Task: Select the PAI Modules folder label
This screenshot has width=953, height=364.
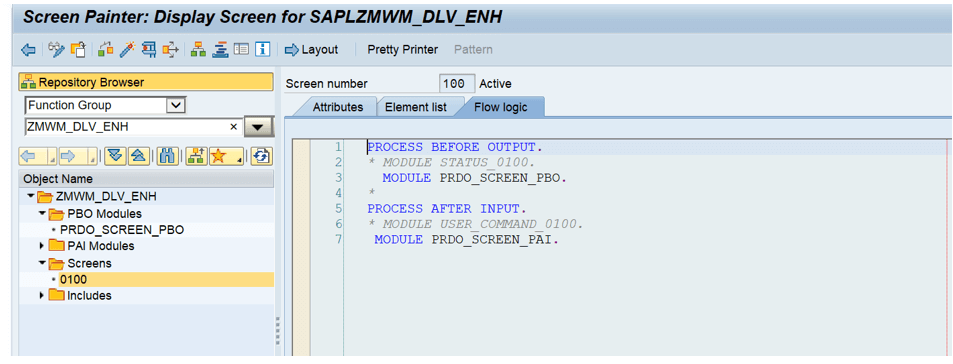Action: coord(100,246)
